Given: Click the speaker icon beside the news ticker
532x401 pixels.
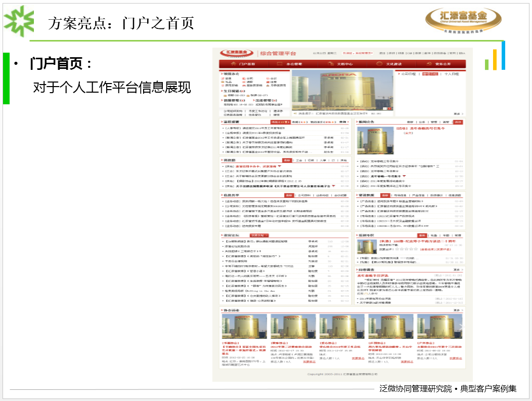Looking at the screenshot, I should [295, 113].
